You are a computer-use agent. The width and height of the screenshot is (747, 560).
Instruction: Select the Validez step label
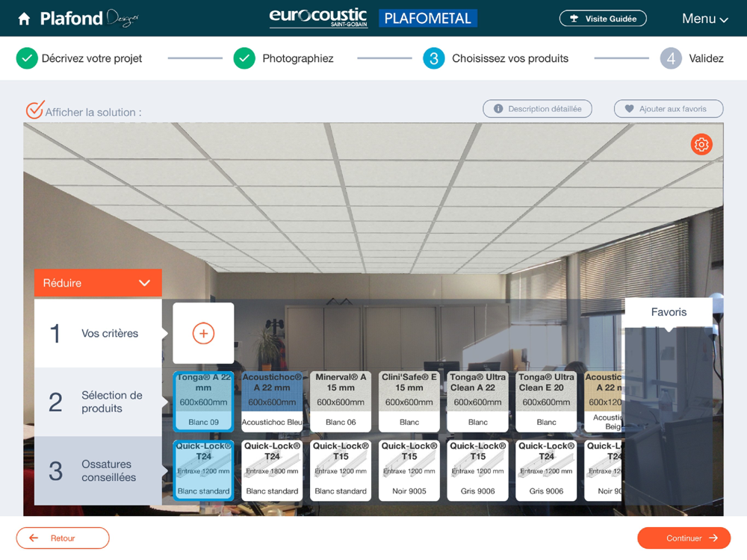[706, 58]
